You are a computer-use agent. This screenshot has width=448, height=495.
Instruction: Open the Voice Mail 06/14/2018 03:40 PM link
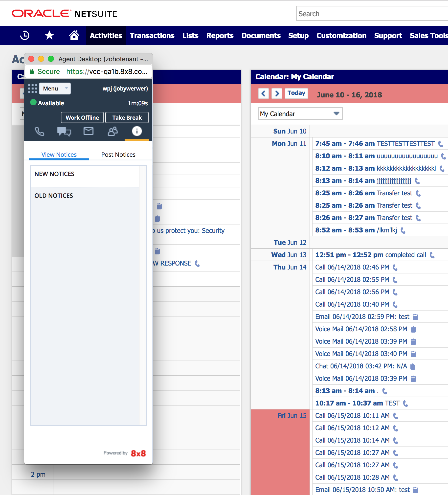click(x=361, y=354)
